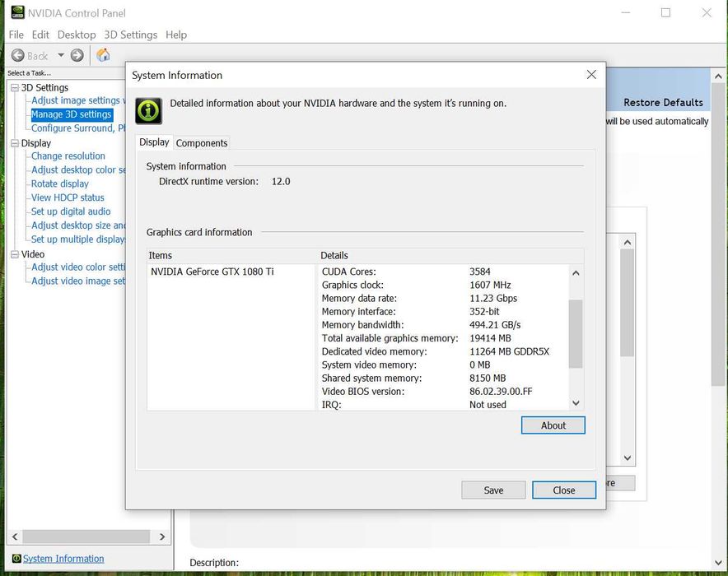Click the Save button
This screenshot has height=576, width=728.
click(x=493, y=490)
